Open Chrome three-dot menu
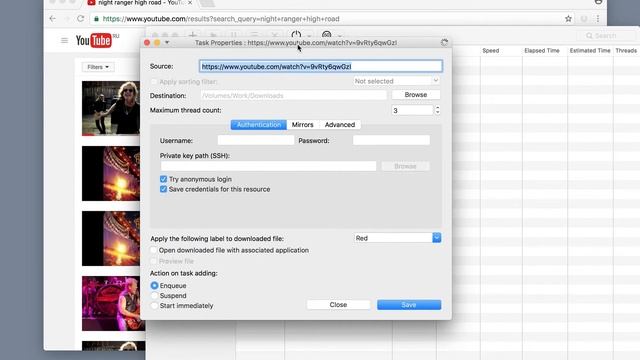The image size is (640, 360). pos(598,19)
